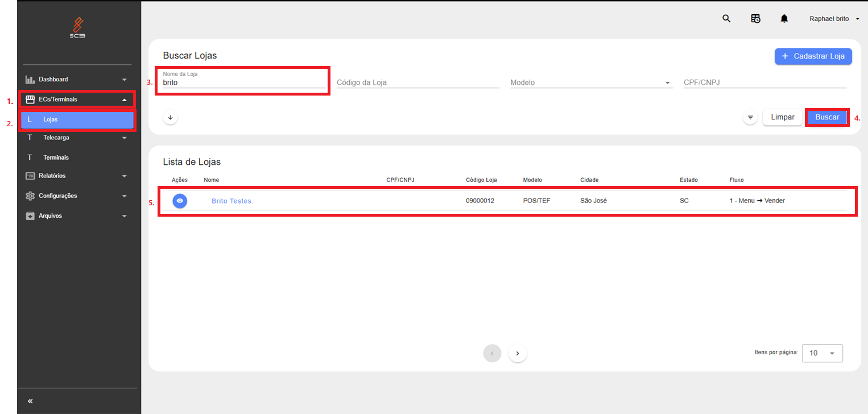Click the search magnifier icon in header
868x414 pixels.
coord(726,19)
